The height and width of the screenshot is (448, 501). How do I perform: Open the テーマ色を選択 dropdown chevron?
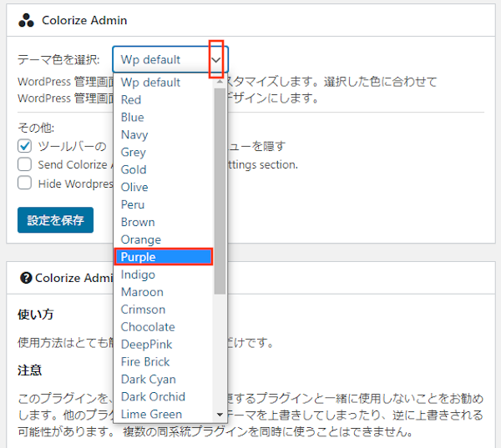[x=216, y=60]
